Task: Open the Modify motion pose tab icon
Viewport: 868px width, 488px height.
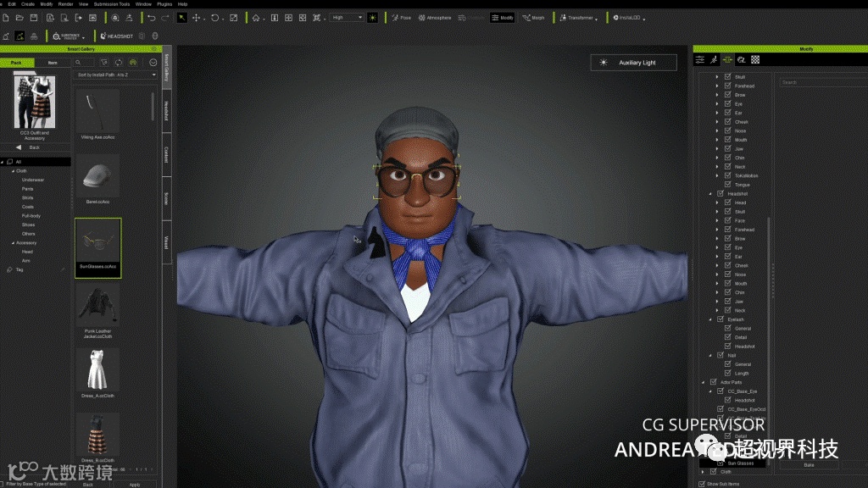Action: 714,60
